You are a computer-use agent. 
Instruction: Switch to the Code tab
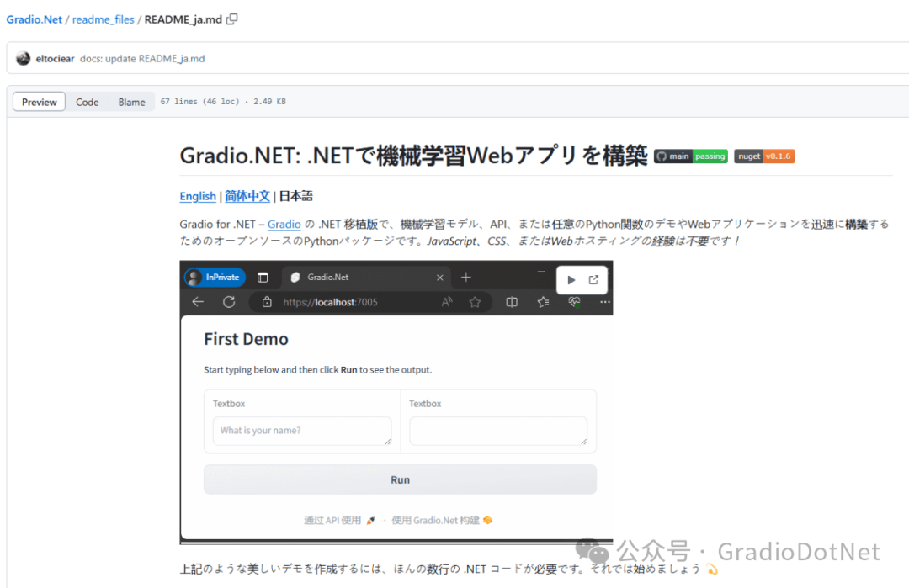click(x=87, y=101)
